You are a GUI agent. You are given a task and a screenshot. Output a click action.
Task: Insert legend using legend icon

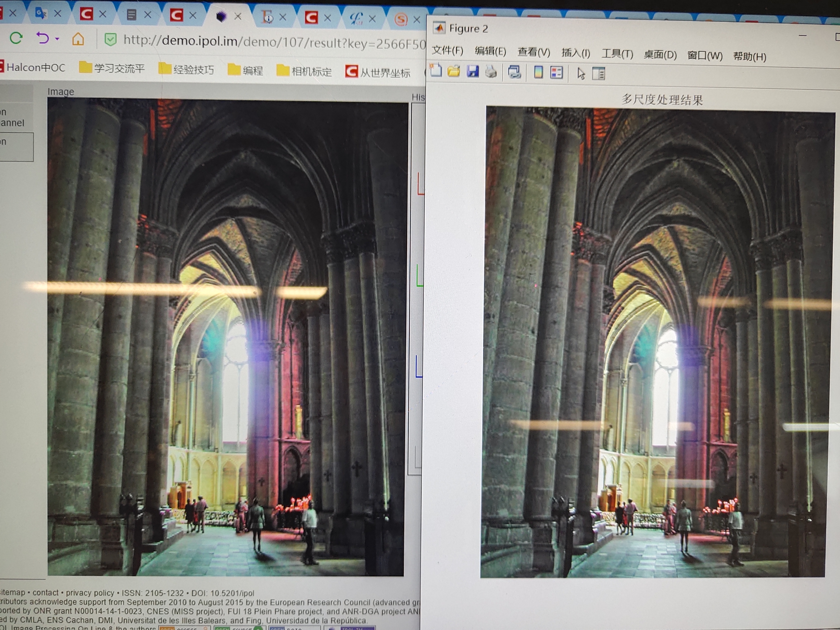point(556,73)
